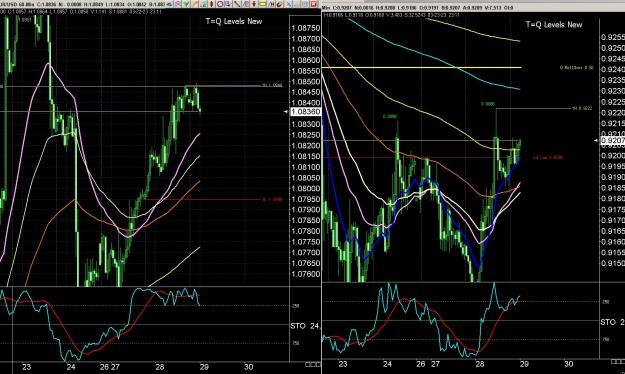Click 1.07800 on the left price axis
The height and width of the screenshot is (374, 625).
[x=306, y=231]
